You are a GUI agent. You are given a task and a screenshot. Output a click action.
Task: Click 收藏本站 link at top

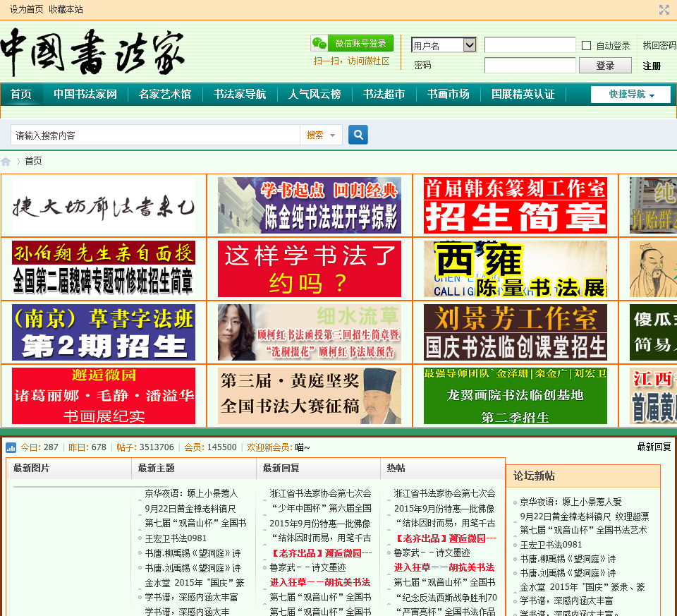click(66, 9)
